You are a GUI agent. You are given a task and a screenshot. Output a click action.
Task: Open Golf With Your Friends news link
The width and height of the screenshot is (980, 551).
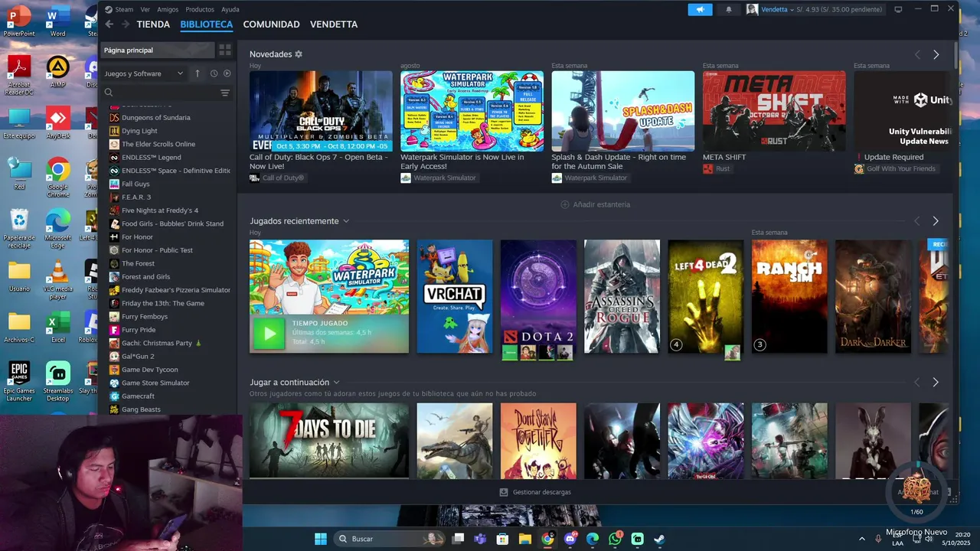click(x=896, y=168)
